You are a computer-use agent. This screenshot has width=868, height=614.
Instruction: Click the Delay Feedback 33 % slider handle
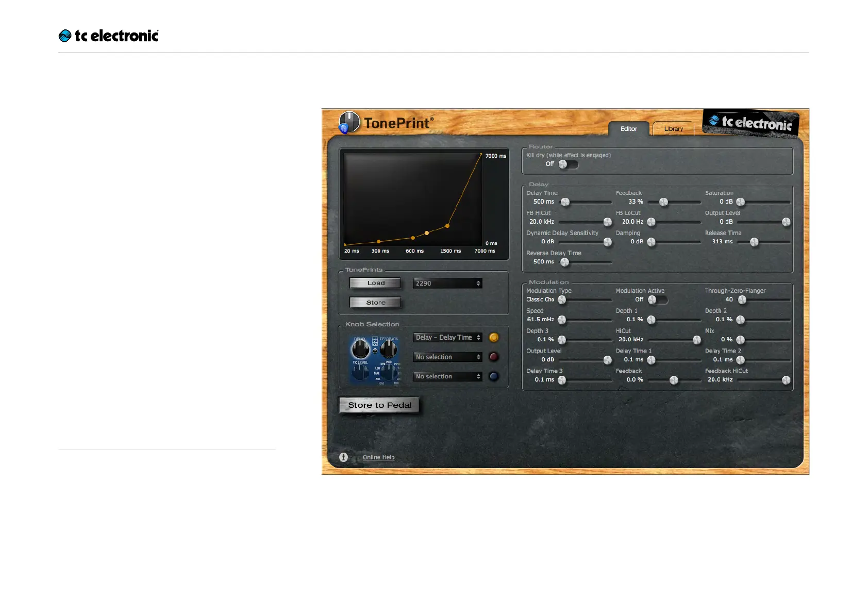pyautogui.click(x=664, y=202)
